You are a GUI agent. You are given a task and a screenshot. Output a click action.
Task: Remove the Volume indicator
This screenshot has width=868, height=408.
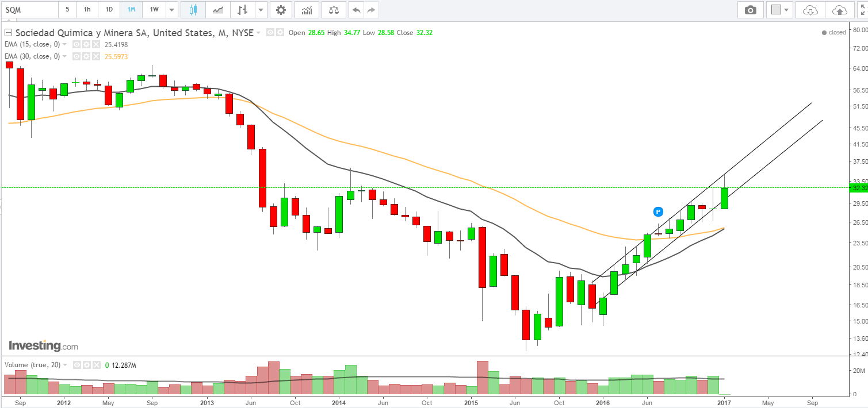coord(95,365)
